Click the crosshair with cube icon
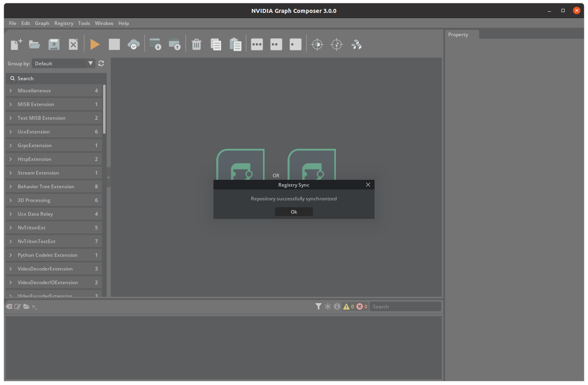 pos(317,44)
